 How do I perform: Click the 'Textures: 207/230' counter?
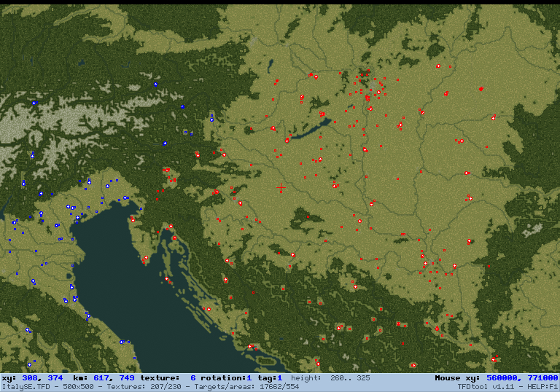coord(144,387)
